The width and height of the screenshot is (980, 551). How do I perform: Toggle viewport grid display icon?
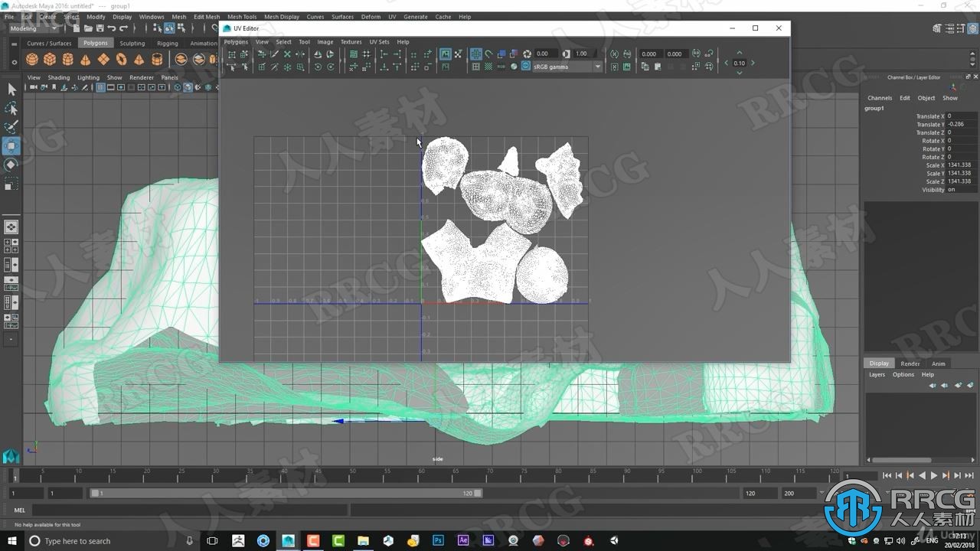tap(100, 87)
